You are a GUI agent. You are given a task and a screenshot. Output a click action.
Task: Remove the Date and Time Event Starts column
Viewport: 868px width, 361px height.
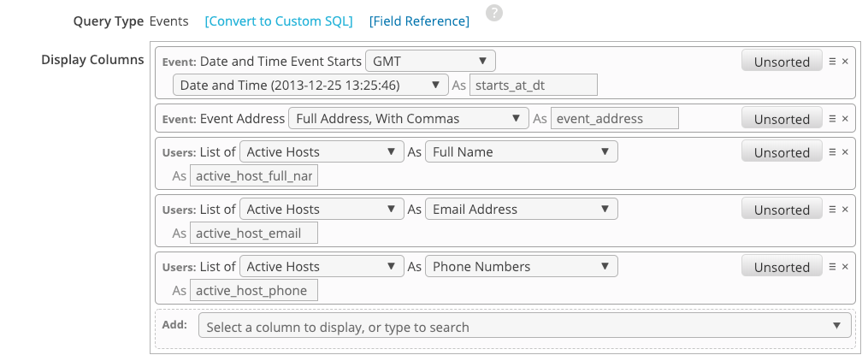(845, 62)
